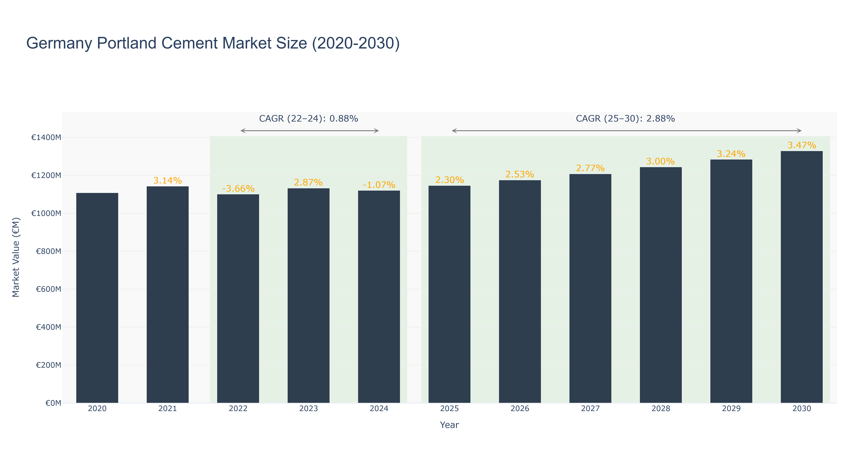Select the 2020 bar

97,298
